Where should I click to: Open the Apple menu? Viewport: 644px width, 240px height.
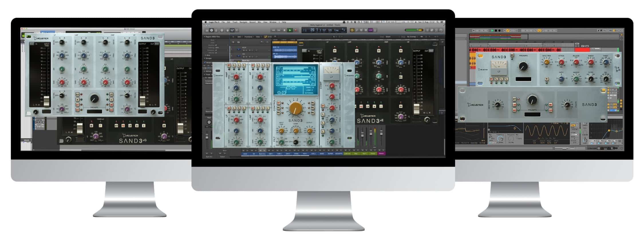click(206, 22)
